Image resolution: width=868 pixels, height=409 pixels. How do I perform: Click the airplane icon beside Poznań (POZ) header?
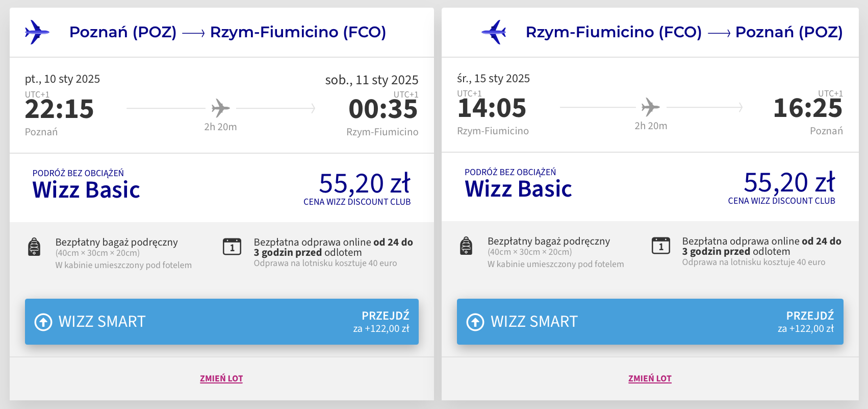coord(37,32)
